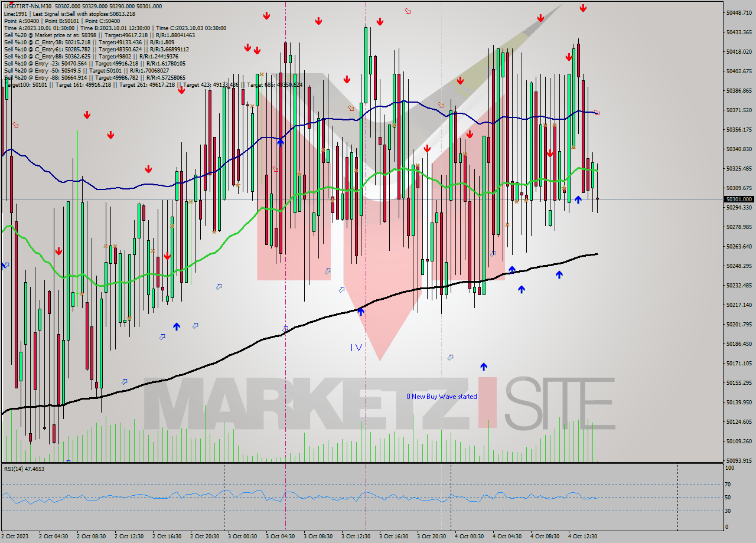Screen dimensions: 756x543
Task: Click the '0 New Buy Wave started' label
Action: click(x=441, y=397)
